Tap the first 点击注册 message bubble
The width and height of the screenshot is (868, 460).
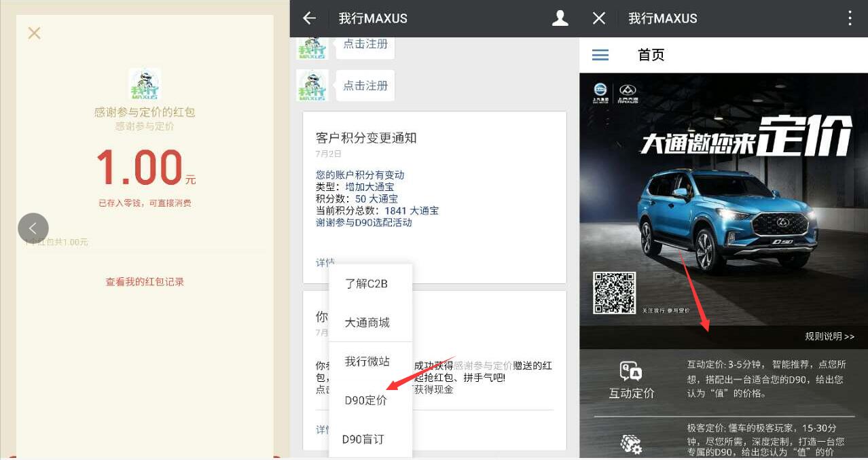pos(365,45)
